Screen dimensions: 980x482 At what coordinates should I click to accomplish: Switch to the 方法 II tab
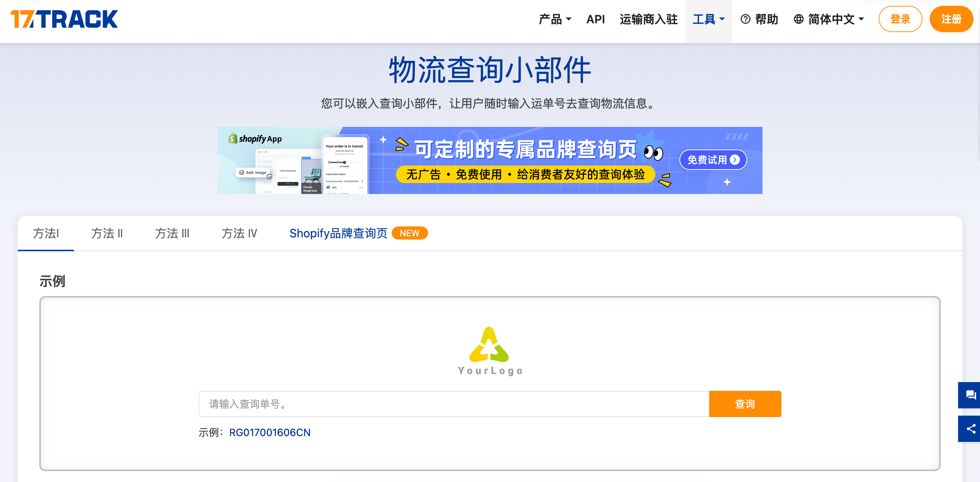(107, 233)
